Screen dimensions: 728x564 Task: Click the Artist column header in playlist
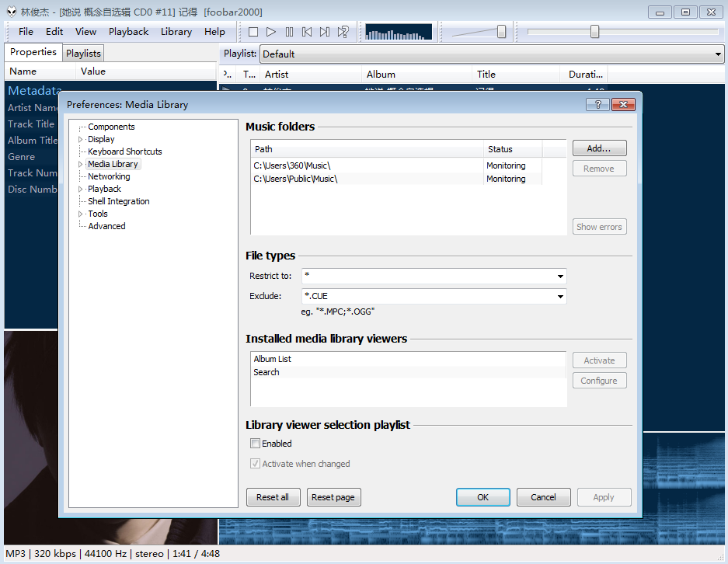tap(311, 75)
